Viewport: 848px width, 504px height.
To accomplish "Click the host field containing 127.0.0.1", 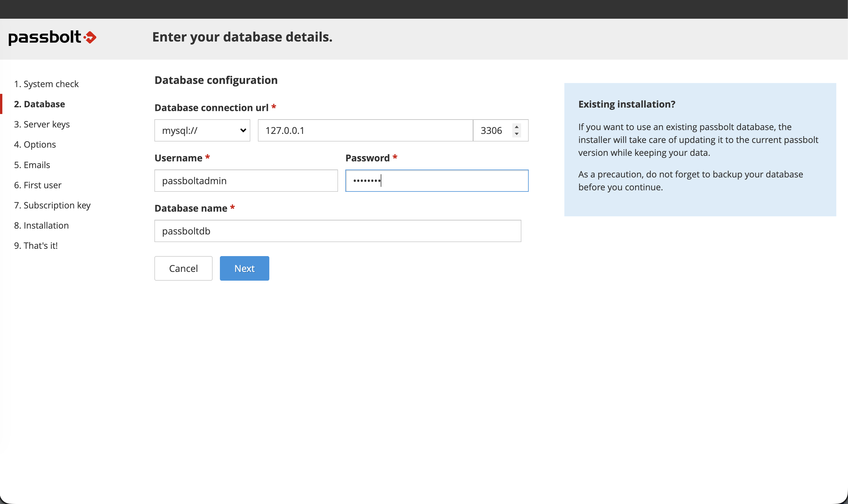I will click(365, 130).
